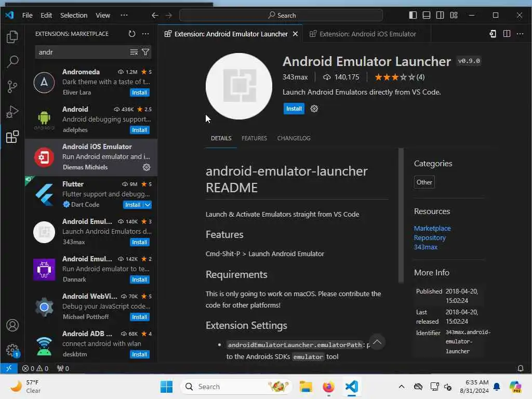This screenshot has width=532, height=399.
Task: Open the Source Control view
Action: point(12,87)
